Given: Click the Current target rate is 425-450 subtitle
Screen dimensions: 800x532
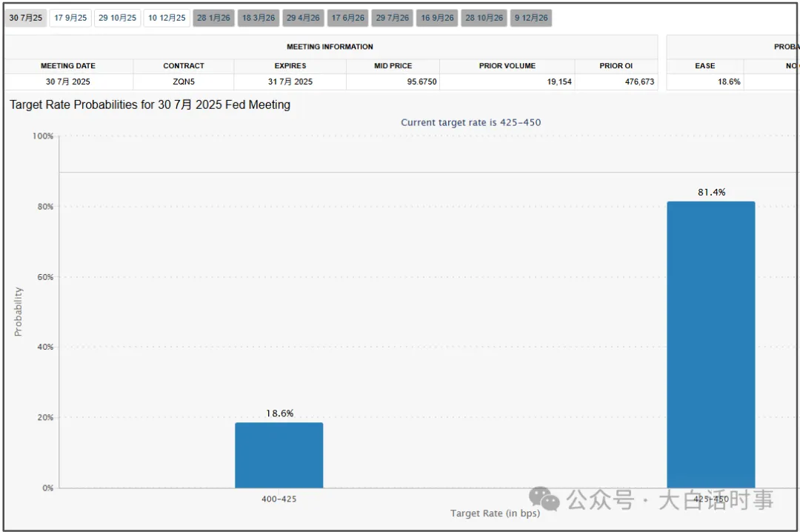Looking at the screenshot, I should [470, 122].
